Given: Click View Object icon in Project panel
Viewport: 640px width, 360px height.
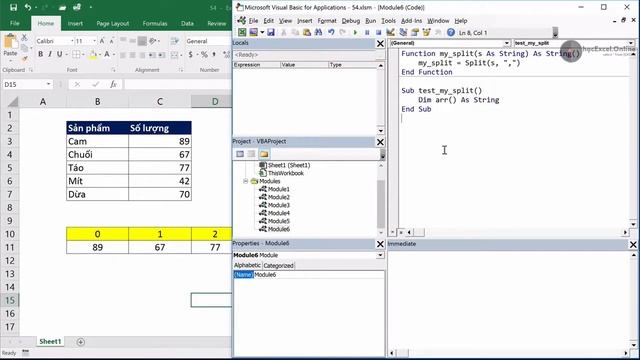Looking at the screenshot, I should click(251, 154).
